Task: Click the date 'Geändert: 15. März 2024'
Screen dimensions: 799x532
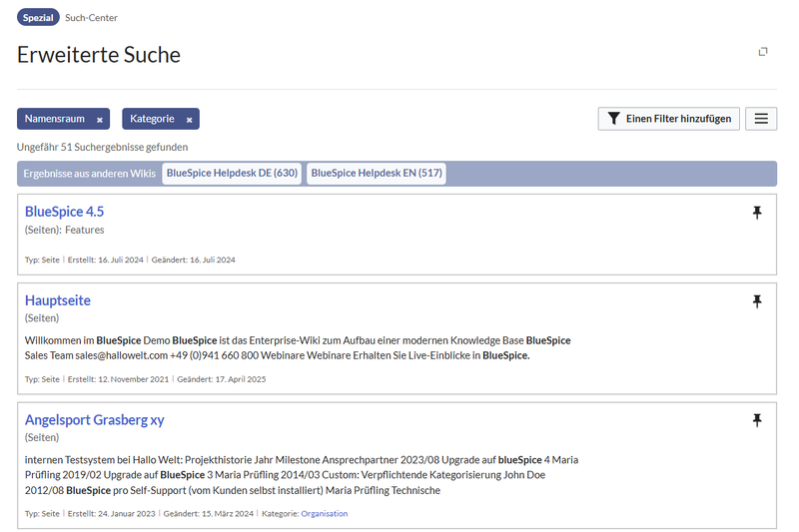Action: point(209,514)
